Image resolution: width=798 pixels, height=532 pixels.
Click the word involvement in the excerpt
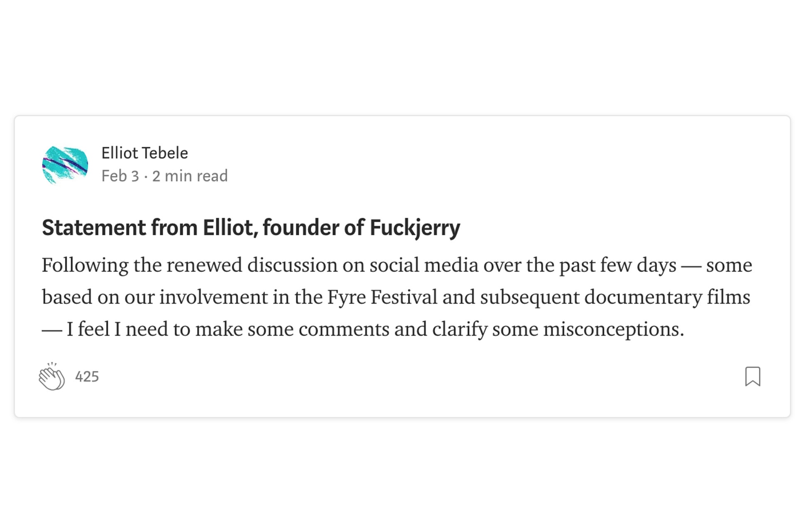pos(214,297)
